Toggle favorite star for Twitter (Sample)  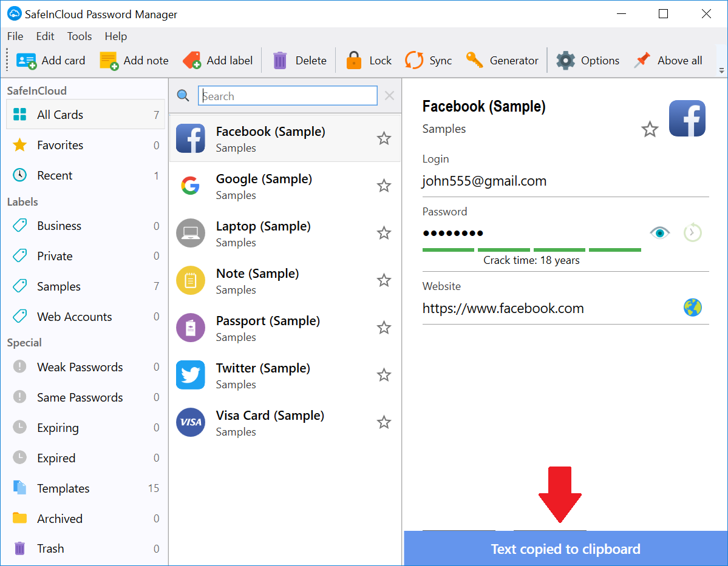pyautogui.click(x=384, y=375)
